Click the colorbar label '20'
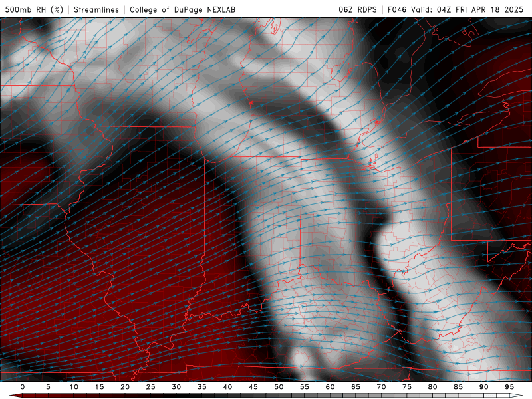This screenshot has width=532, height=399. (125, 387)
